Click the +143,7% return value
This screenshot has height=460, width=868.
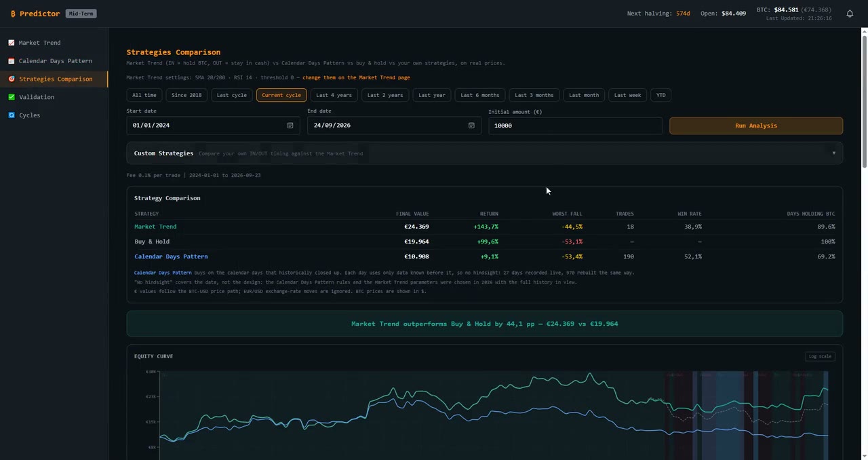486,227
